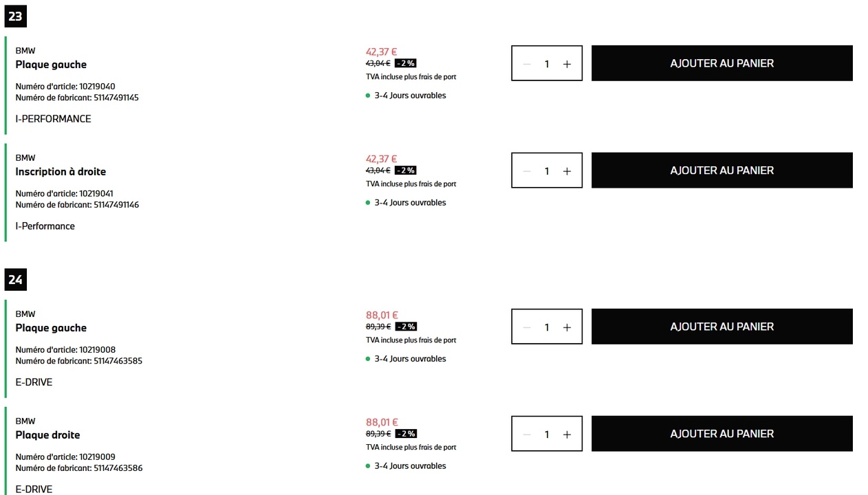Add E-DRIVE Plaque gauche to cart
868x495 pixels.
coord(721,327)
